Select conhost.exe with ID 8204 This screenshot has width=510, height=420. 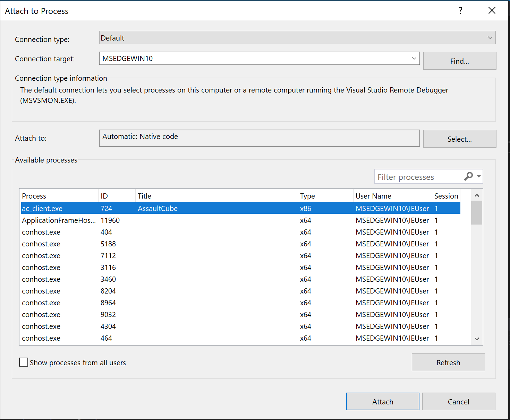[x=240, y=291]
